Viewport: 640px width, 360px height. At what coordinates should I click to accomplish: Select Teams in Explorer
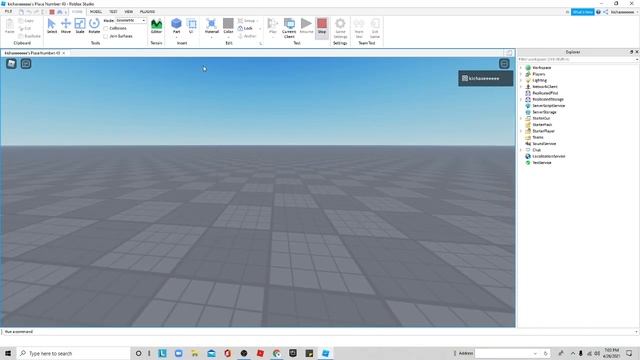538,138
